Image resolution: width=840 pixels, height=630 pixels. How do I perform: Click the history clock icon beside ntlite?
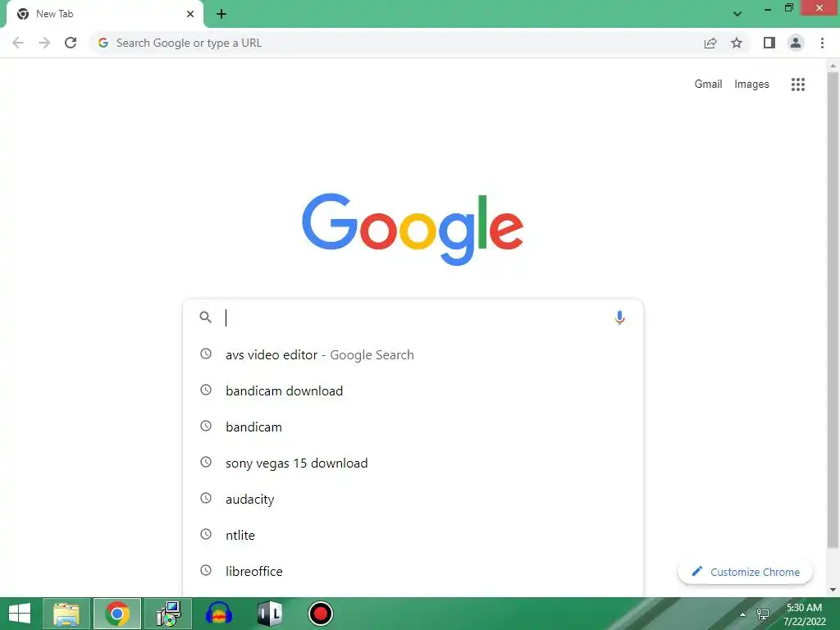point(206,534)
